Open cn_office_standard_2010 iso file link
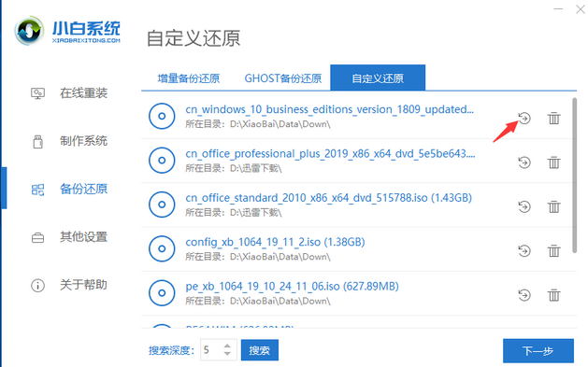The image size is (588, 367). coord(328,198)
